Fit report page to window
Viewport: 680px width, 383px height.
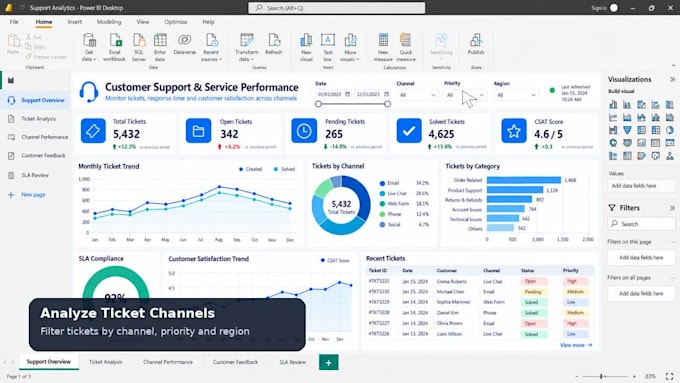click(x=670, y=376)
